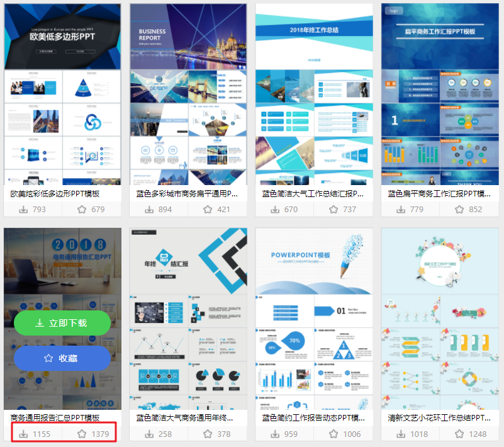Click download icon showing 793 downloads
Image resolution: width=504 pixels, height=447 pixels.
tap(23, 210)
